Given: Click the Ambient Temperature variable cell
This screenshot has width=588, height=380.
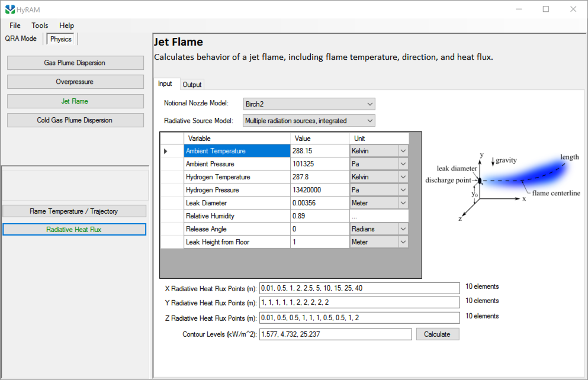Looking at the screenshot, I should coord(237,151).
